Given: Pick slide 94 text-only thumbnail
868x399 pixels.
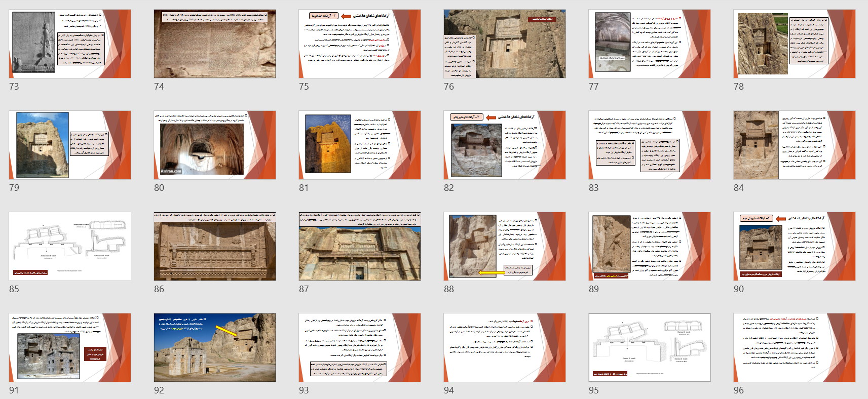Looking at the screenshot, I should 505,347.
